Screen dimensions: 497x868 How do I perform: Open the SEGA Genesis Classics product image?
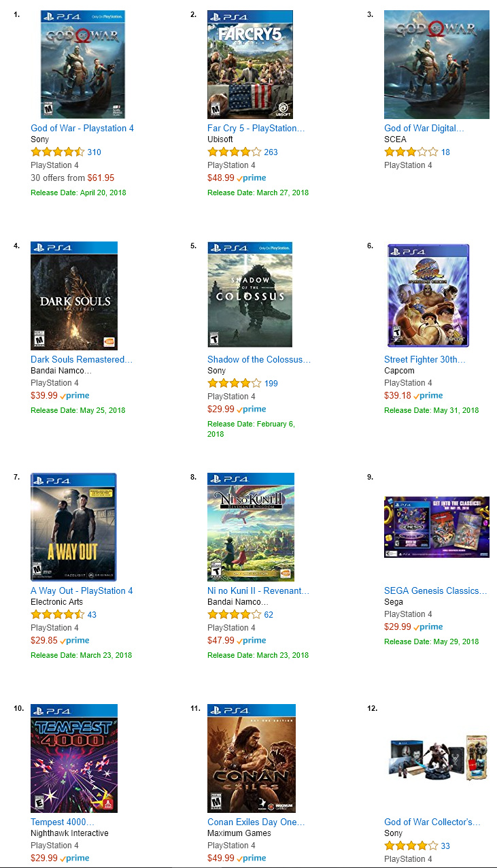coord(436,527)
